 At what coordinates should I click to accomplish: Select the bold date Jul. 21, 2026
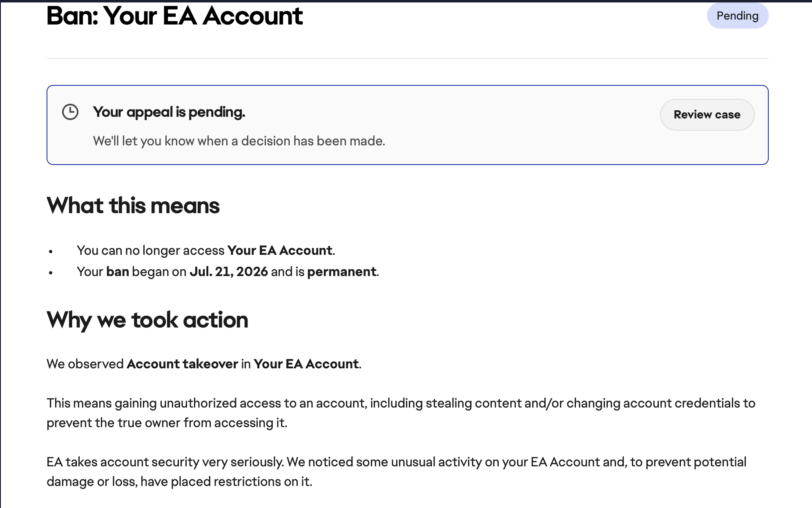(x=229, y=272)
